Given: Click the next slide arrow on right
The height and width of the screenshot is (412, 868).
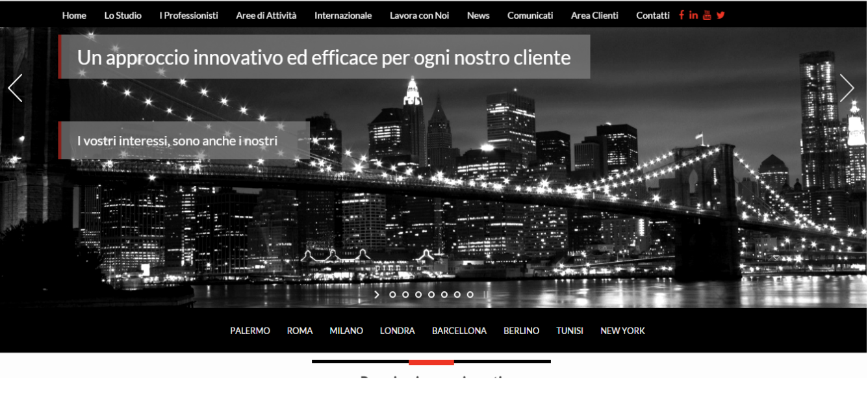Looking at the screenshot, I should coord(846,88).
